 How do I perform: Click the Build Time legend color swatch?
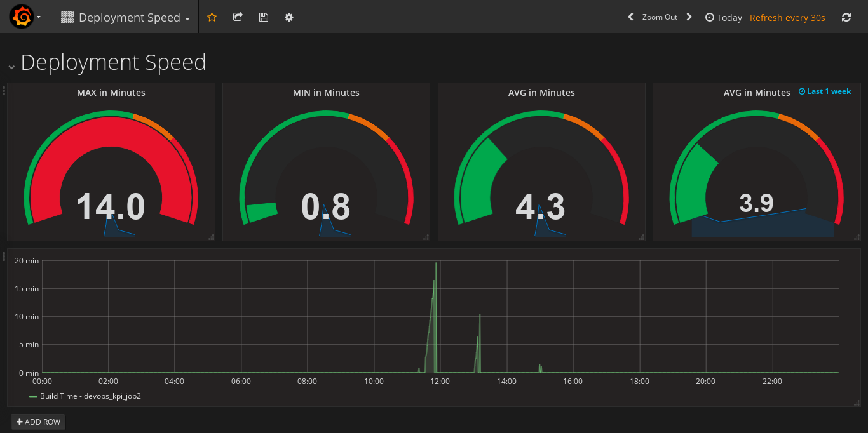[33, 396]
